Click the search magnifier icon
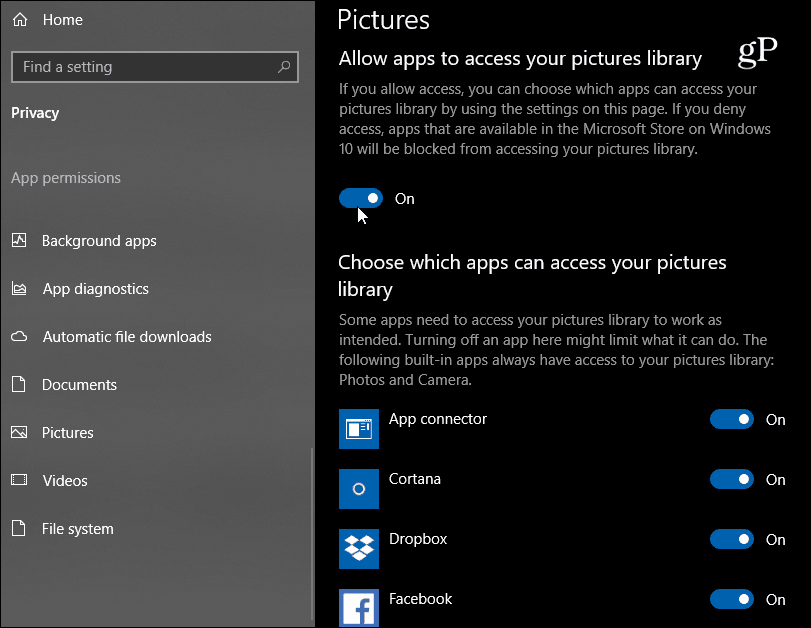The image size is (811, 628). click(x=283, y=67)
